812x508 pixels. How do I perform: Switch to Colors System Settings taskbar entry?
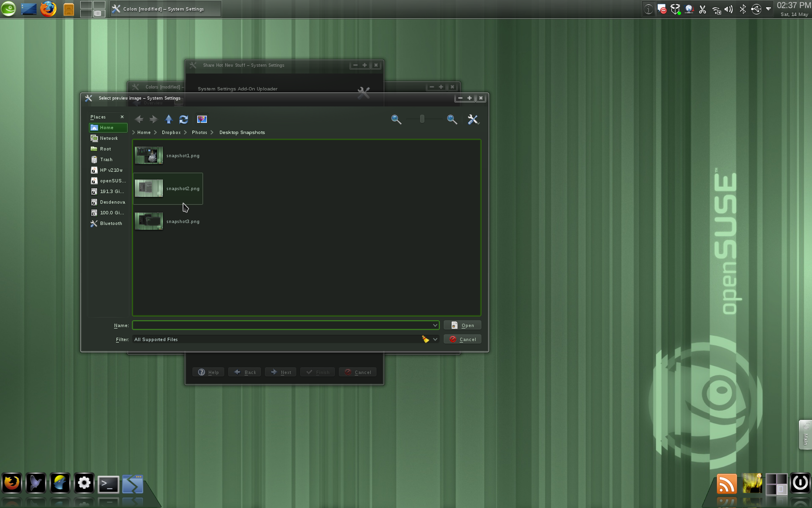166,9
